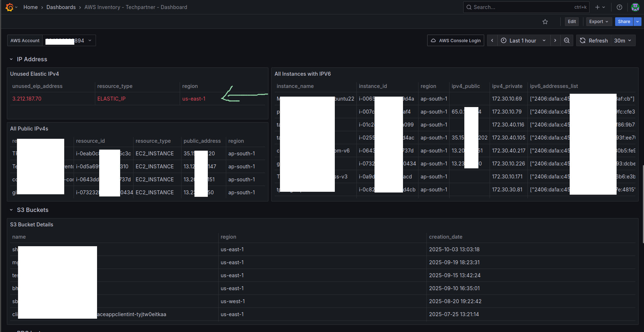This screenshot has width=644, height=332.
Task: Click creation date 2025-09-15 13:42:24
Action: (455, 275)
